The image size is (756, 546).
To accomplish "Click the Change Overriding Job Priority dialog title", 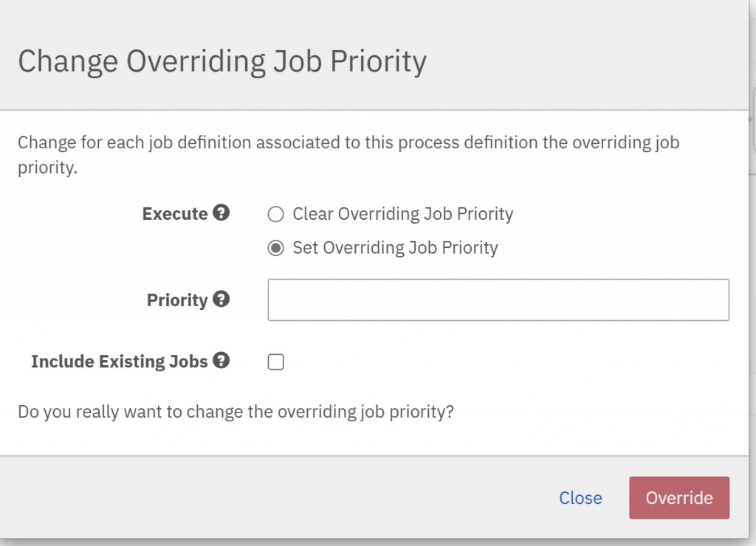I will (221, 62).
